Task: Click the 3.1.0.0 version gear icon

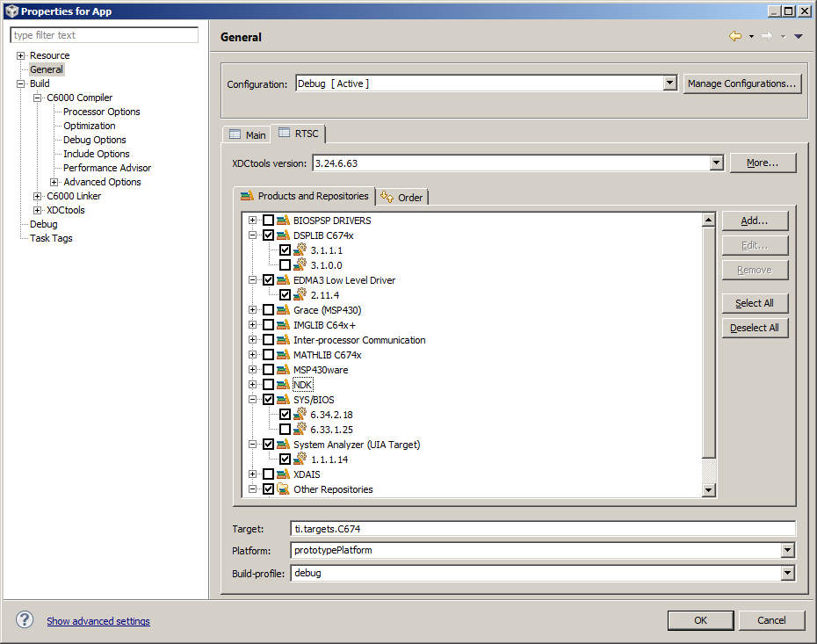Action: point(300,265)
